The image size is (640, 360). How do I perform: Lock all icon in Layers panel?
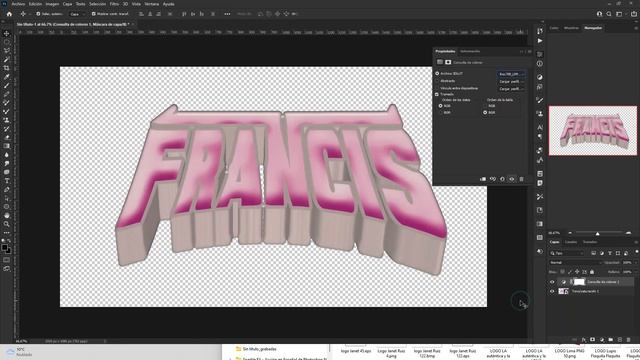[x=592, y=272]
